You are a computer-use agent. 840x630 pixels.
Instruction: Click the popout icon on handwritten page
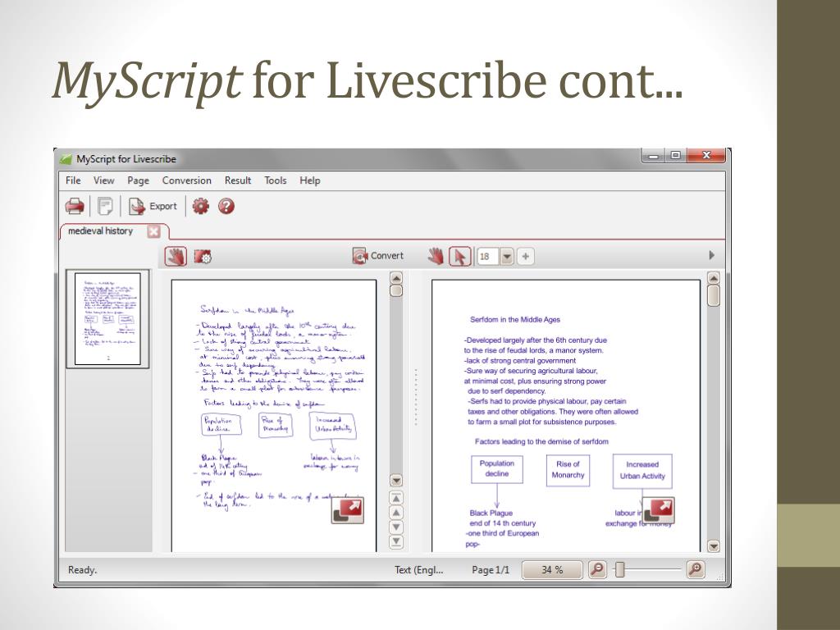pos(348,510)
